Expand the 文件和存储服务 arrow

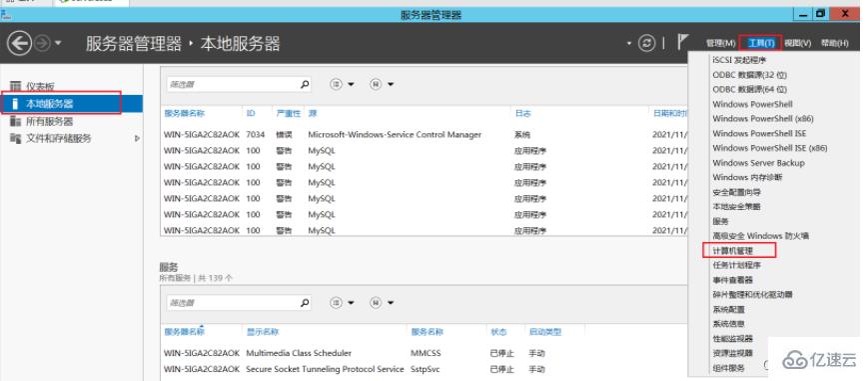(137, 139)
